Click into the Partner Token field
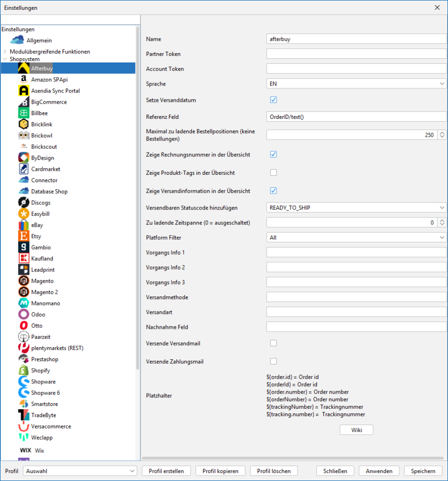The image size is (448, 481). (x=356, y=54)
